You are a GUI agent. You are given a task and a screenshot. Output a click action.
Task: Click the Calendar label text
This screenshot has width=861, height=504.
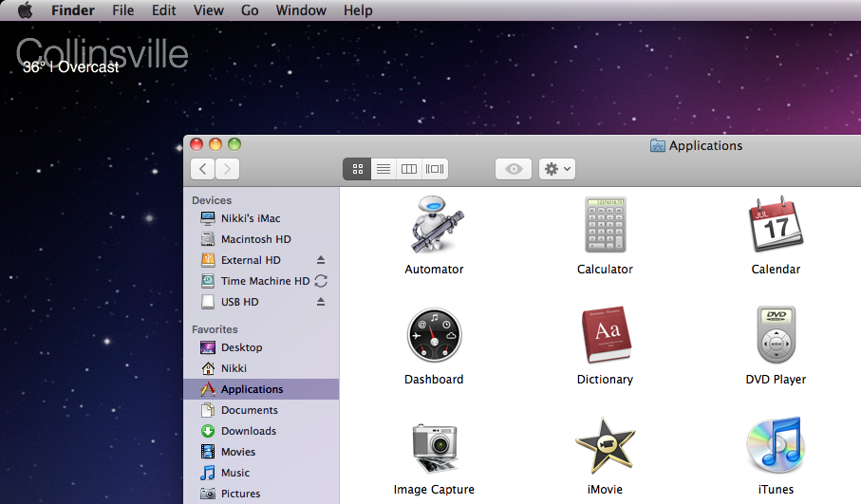click(776, 269)
